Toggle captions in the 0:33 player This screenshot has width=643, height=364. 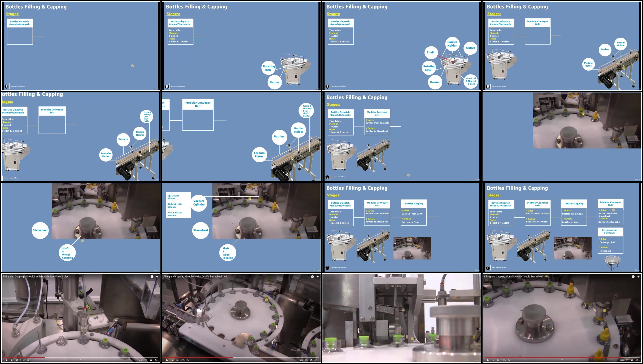click(x=306, y=360)
